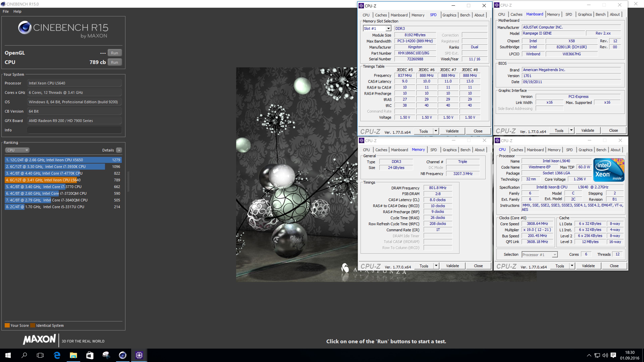This screenshot has width=644, height=362.
Task: Open Mainboard tab in Memory window
Action: tap(399, 150)
